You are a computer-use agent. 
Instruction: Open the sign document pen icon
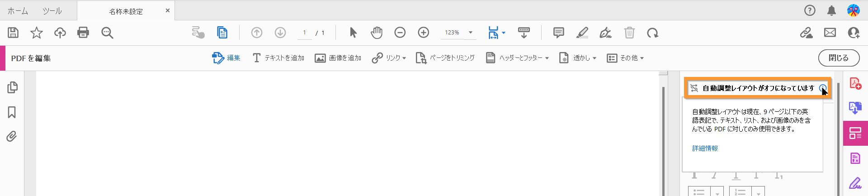tap(606, 33)
